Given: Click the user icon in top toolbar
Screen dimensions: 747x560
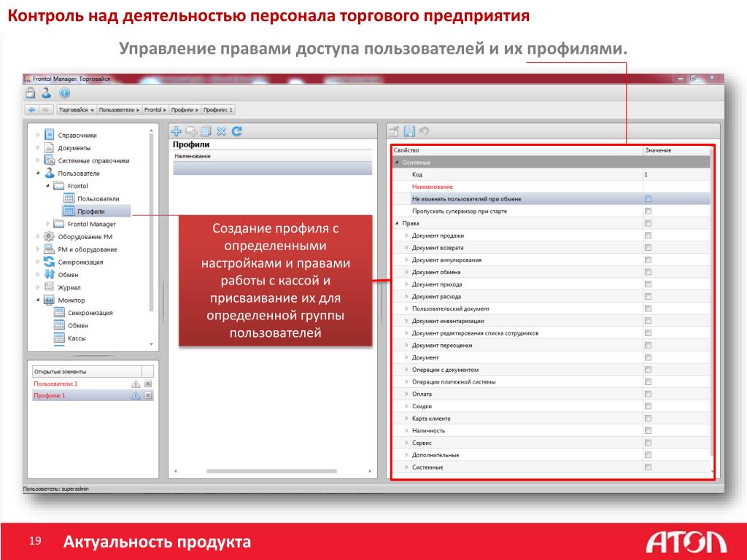Looking at the screenshot, I should coord(46,93).
